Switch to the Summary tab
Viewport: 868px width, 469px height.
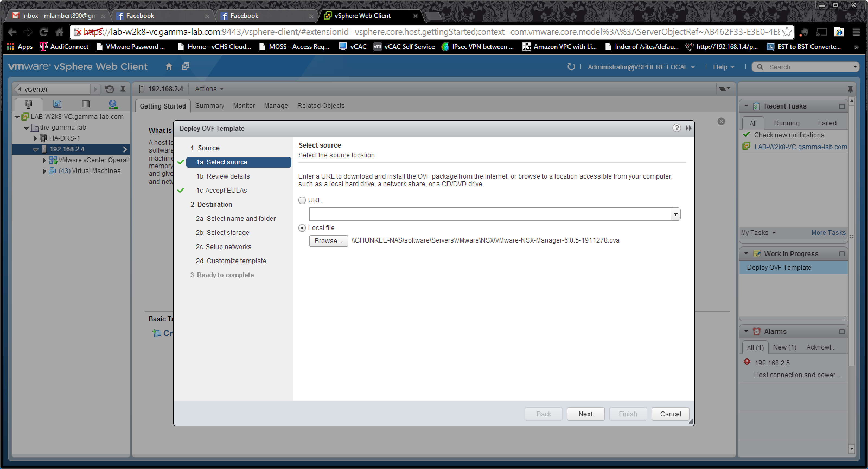[x=209, y=106]
